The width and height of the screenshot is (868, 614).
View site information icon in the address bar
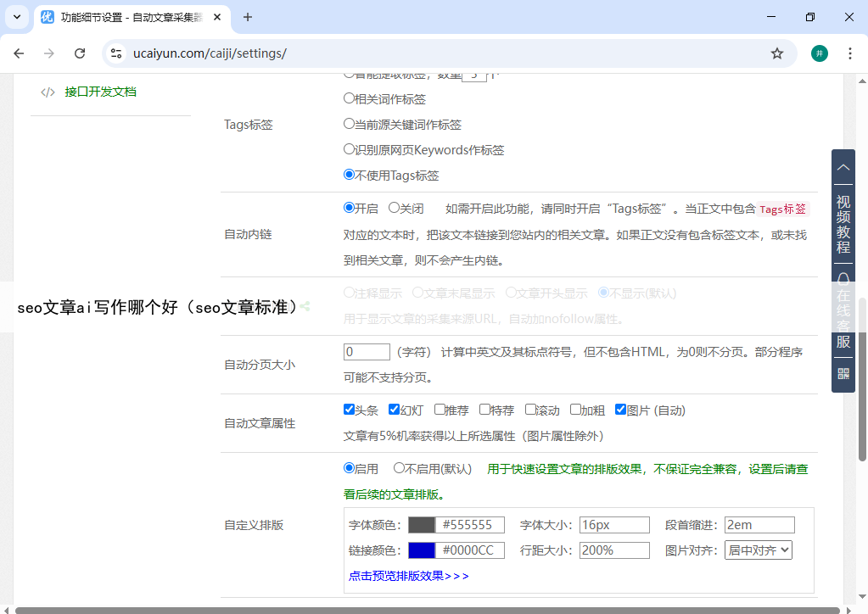pos(117,53)
